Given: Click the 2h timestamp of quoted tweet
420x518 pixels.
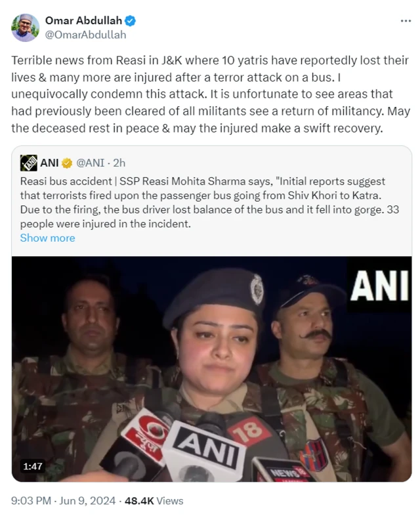Looking at the screenshot, I should click(119, 163).
